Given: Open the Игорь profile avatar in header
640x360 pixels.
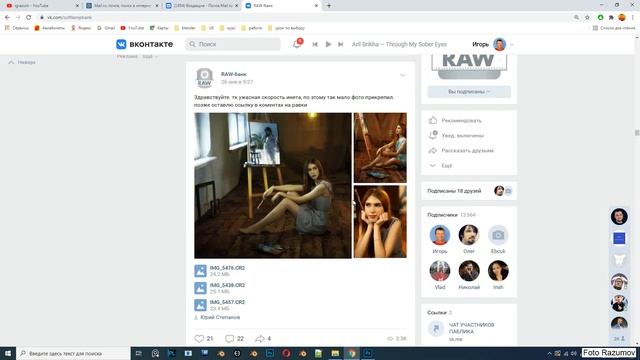Looking at the screenshot, I should (x=500, y=44).
